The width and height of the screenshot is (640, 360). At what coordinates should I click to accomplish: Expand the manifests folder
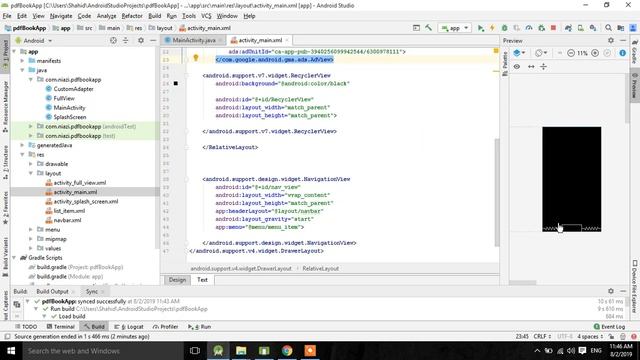(22, 61)
